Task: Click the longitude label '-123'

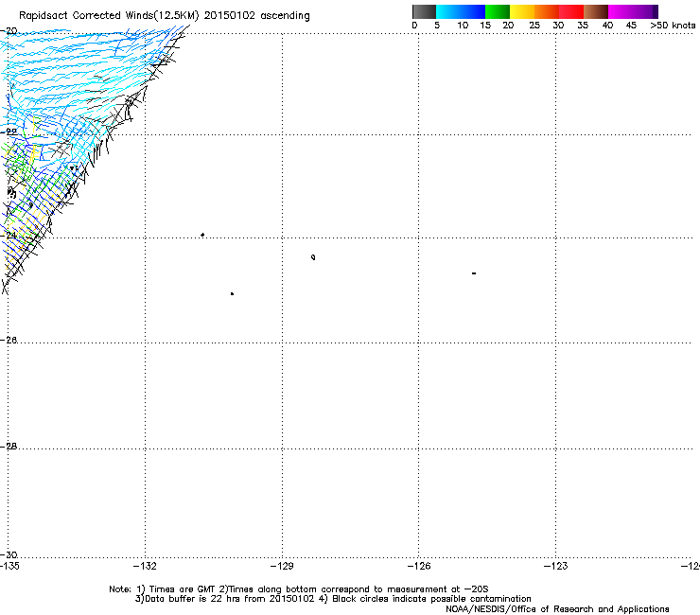Action: [556, 567]
